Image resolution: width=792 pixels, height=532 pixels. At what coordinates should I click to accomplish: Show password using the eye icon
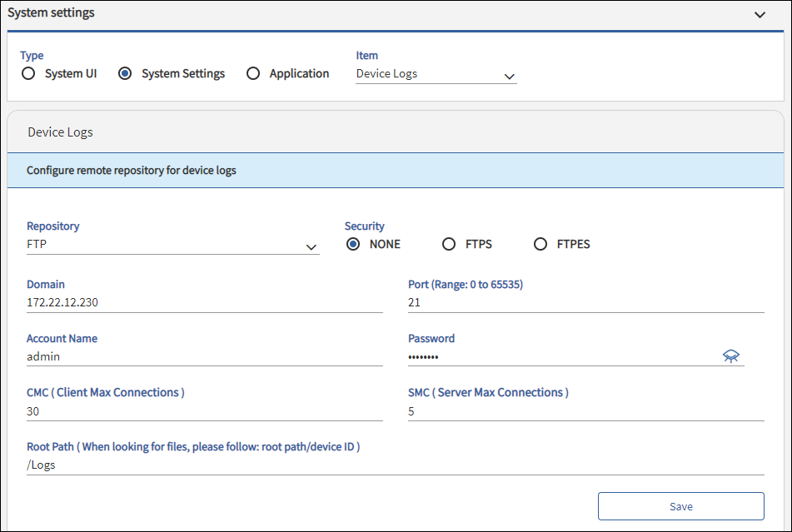730,356
